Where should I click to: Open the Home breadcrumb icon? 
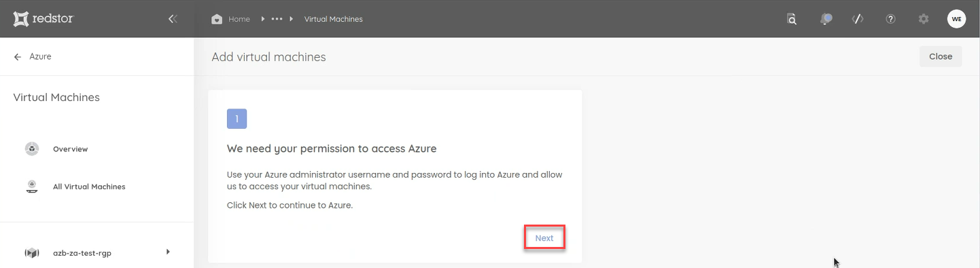217,19
